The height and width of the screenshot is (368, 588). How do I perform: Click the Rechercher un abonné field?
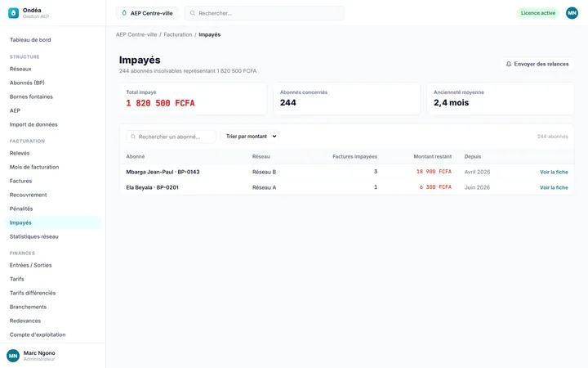(x=171, y=137)
